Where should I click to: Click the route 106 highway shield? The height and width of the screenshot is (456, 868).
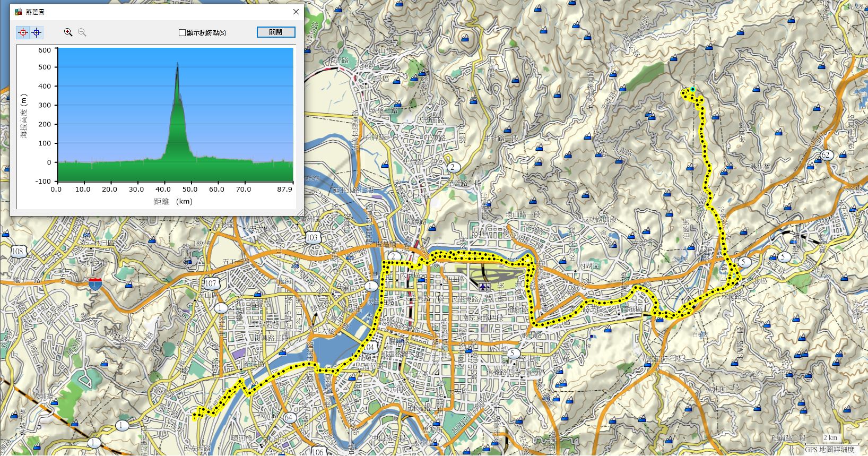(317, 451)
